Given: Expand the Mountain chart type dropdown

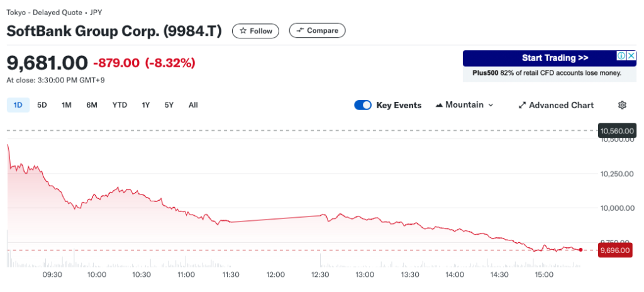Looking at the screenshot, I should (x=464, y=105).
